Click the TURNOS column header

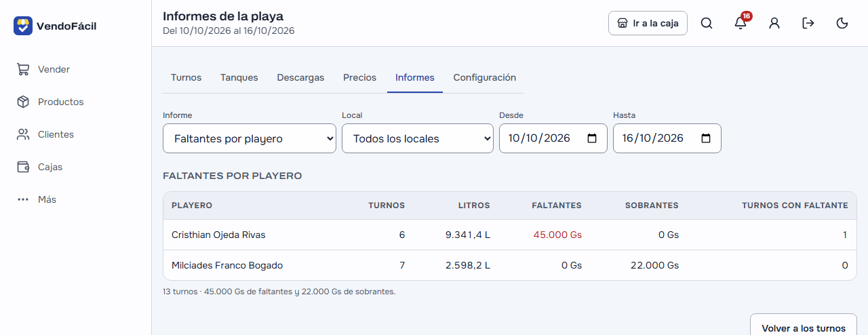[387, 205]
